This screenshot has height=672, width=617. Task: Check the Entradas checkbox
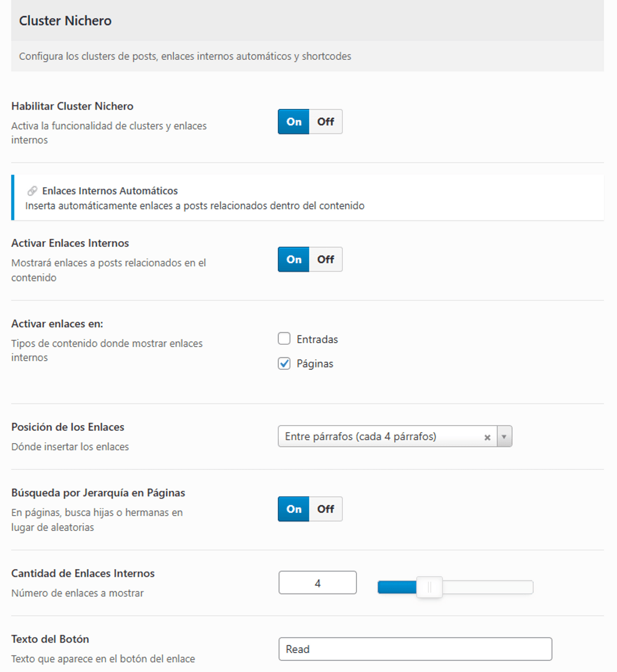(284, 339)
